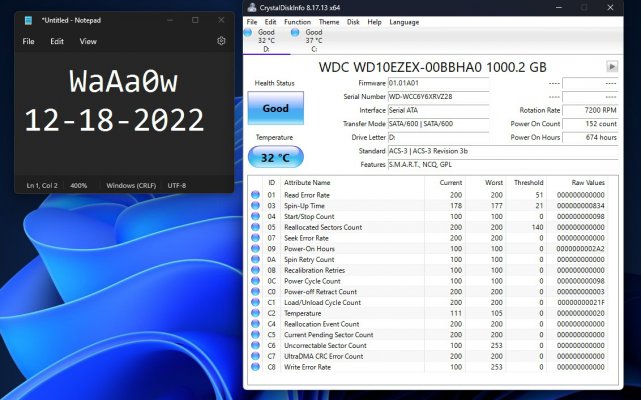Click status orb for Power-off Retract Count

256,292
